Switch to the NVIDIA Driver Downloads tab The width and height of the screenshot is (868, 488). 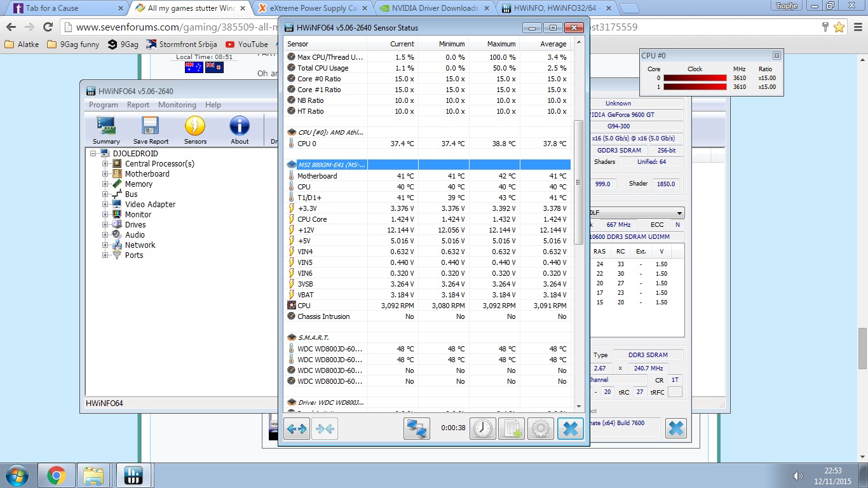pyautogui.click(x=433, y=8)
